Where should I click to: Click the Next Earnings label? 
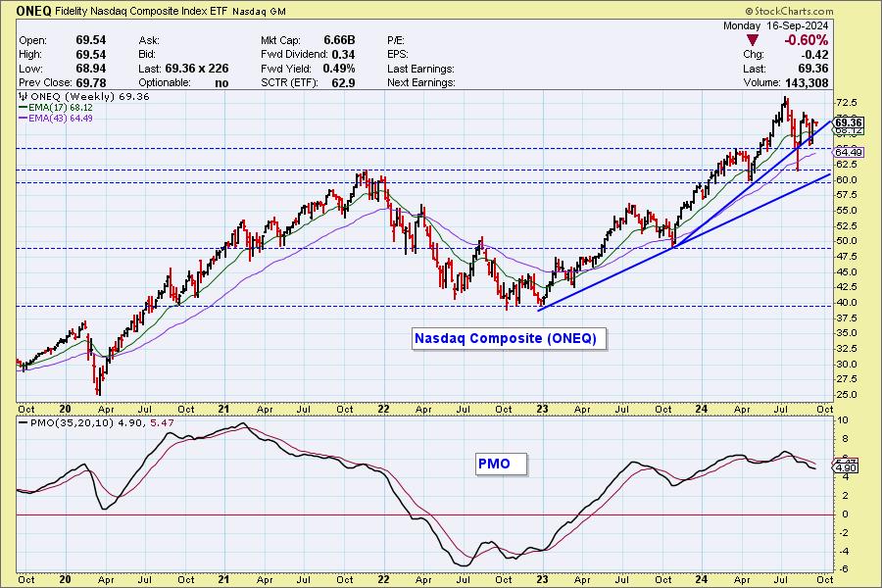tap(421, 82)
